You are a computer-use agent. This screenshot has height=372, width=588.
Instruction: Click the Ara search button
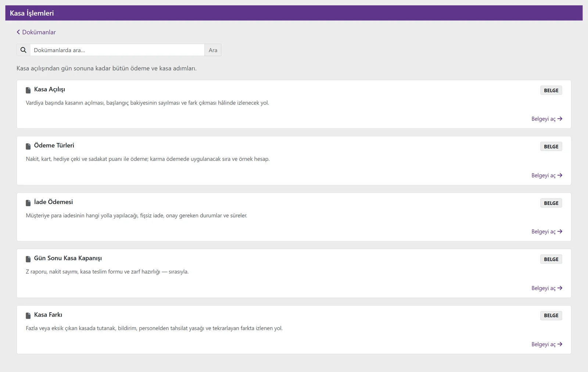coord(213,50)
